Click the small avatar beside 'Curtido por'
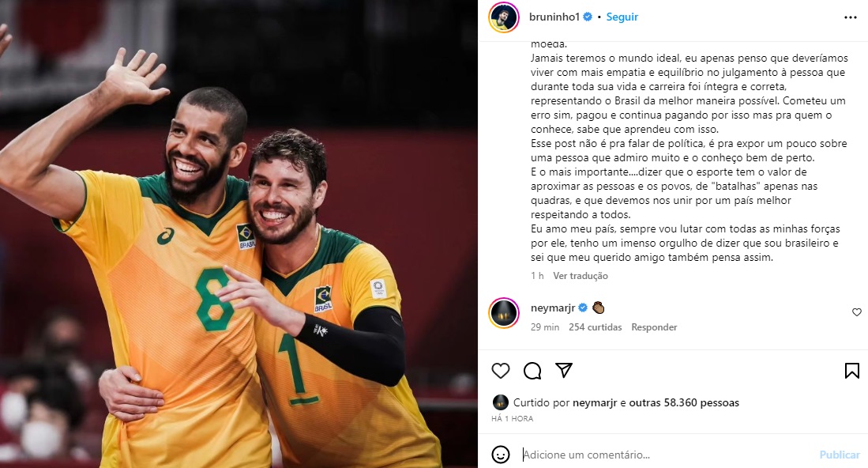Screen dimensions: 868x468 (x=501, y=402)
